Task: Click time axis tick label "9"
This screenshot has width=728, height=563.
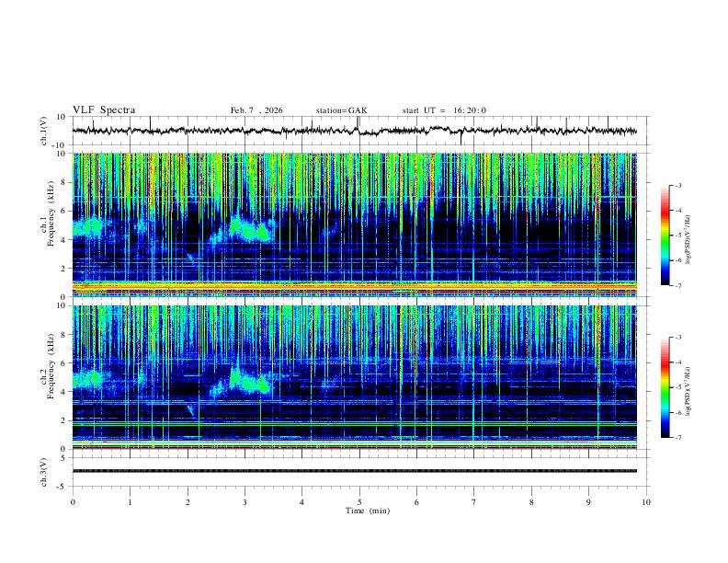Action: [x=588, y=502]
